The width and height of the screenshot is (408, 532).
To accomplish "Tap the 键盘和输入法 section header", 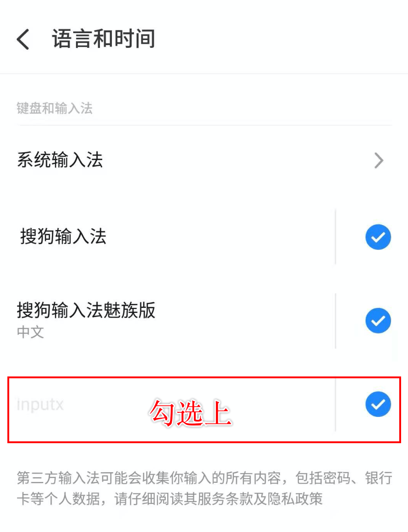I will 55,108.
